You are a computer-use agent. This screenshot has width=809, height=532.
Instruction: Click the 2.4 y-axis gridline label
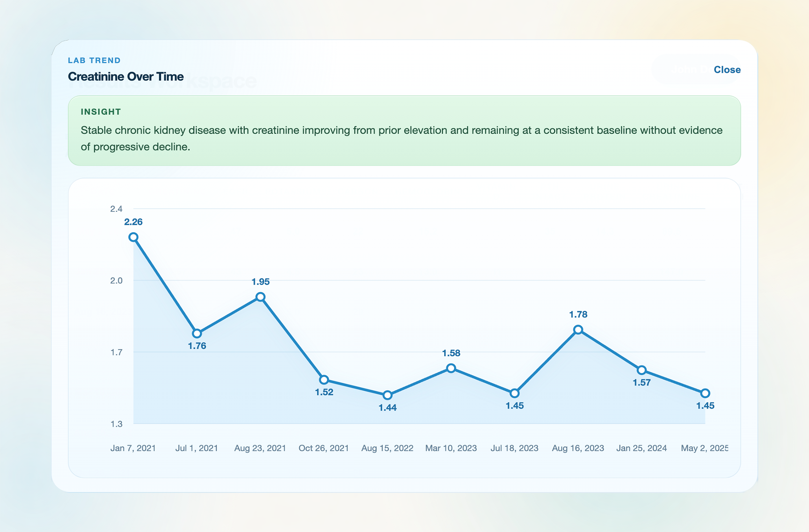pyautogui.click(x=116, y=209)
